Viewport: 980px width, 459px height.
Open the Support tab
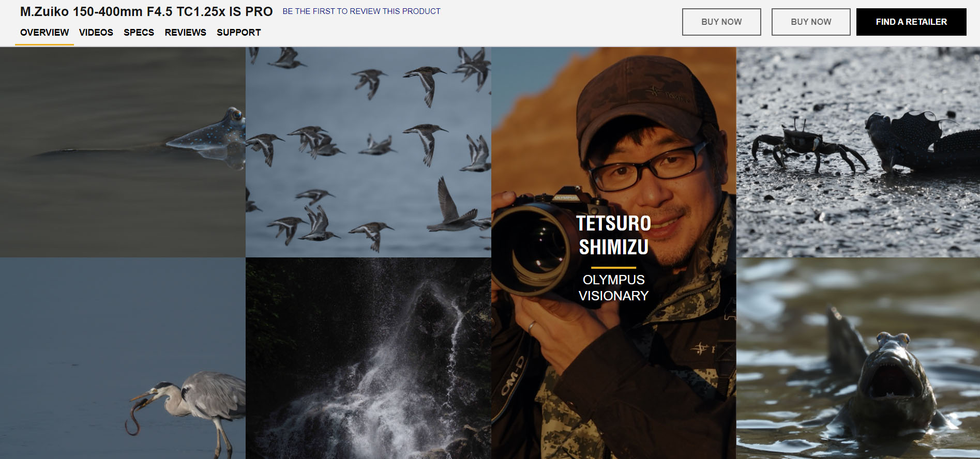point(238,33)
